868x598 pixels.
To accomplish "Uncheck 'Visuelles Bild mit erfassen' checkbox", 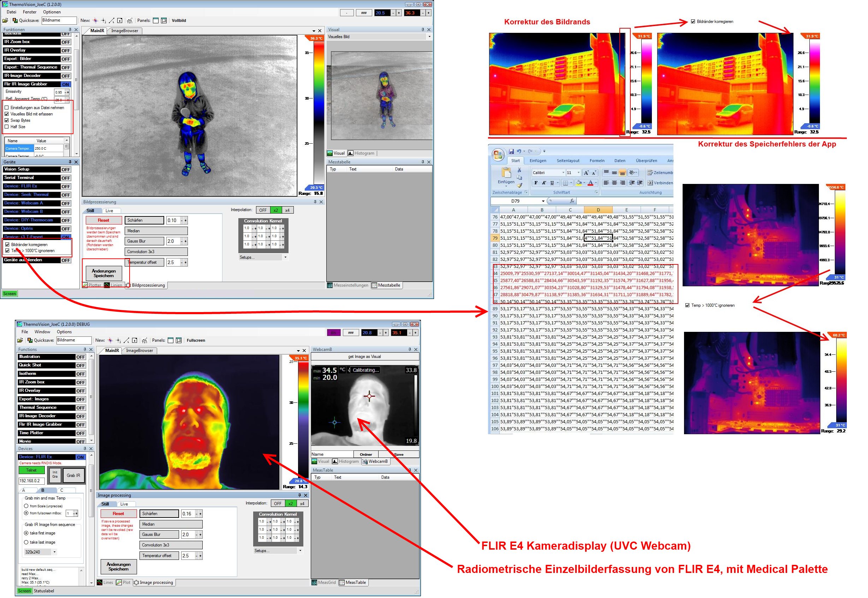I will 7,114.
